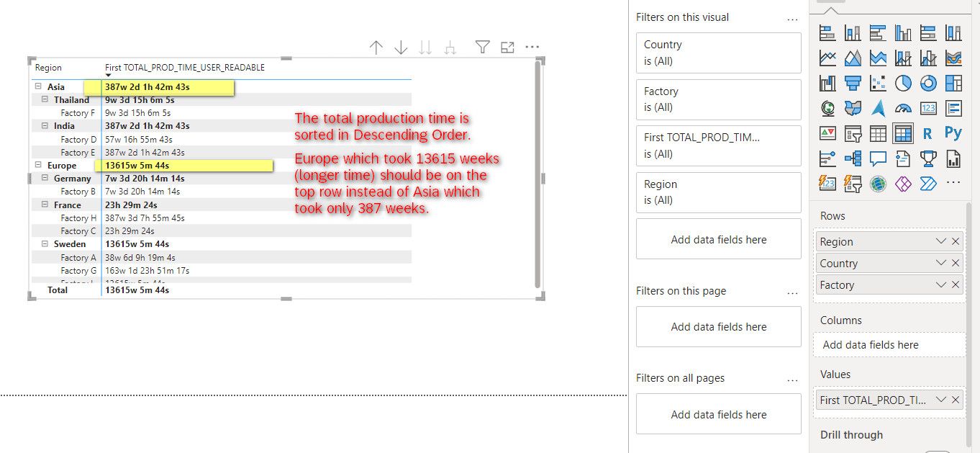This screenshot has width=980, height=453.
Task: Remove Country field from Rows
Action: click(956, 263)
